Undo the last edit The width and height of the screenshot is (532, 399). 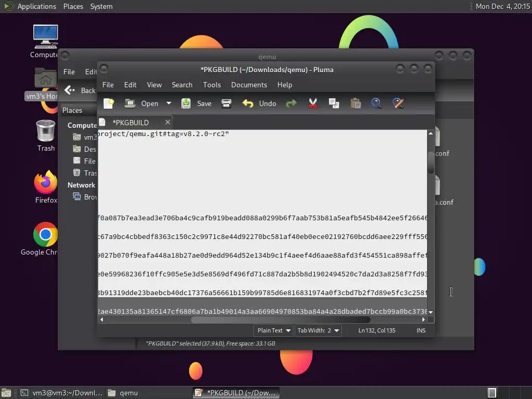pos(259,103)
